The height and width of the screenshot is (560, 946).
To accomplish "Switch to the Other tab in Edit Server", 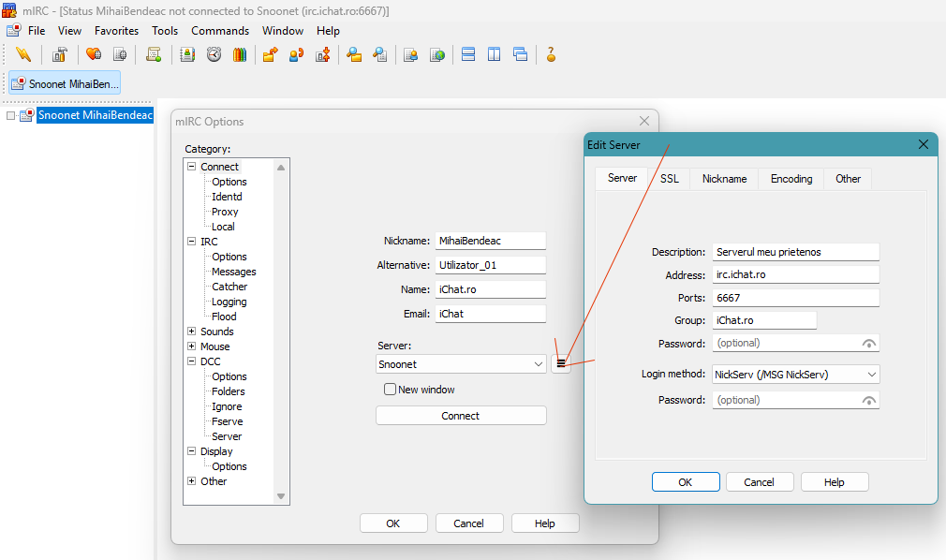I will pyautogui.click(x=848, y=179).
